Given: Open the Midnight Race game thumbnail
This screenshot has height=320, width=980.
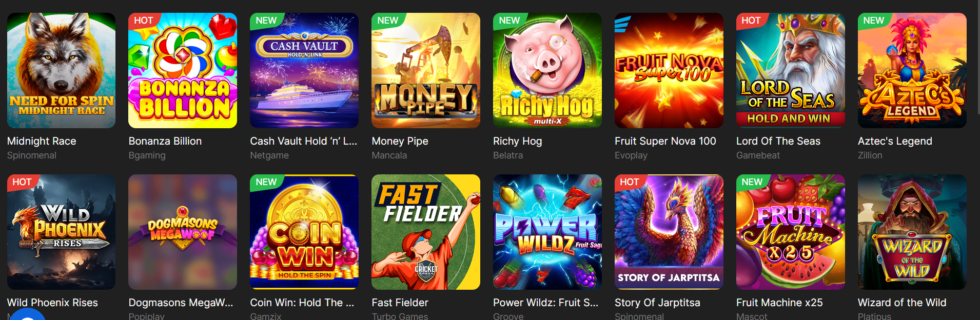Looking at the screenshot, I should (61, 70).
